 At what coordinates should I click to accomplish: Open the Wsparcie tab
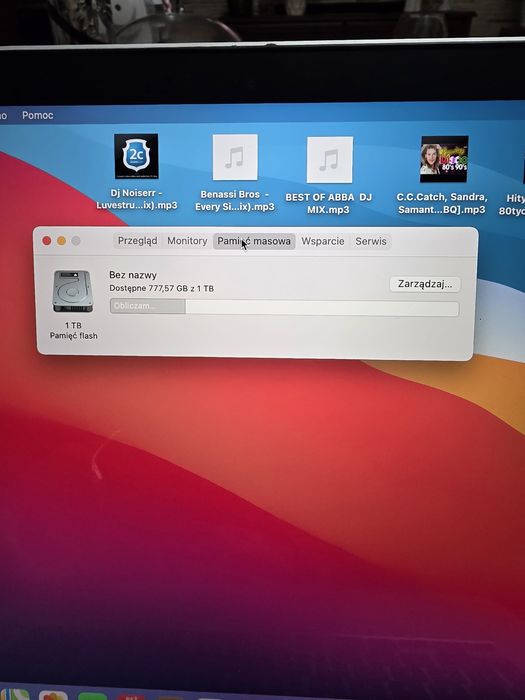click(x=322, y=241)
